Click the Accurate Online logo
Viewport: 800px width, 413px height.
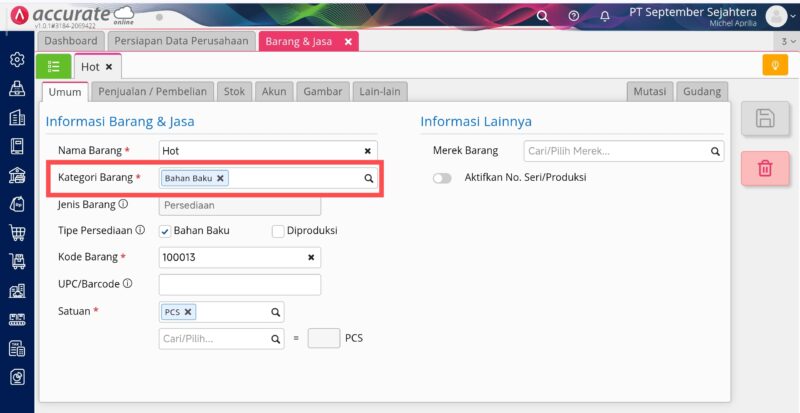click(x=72, y=15)
